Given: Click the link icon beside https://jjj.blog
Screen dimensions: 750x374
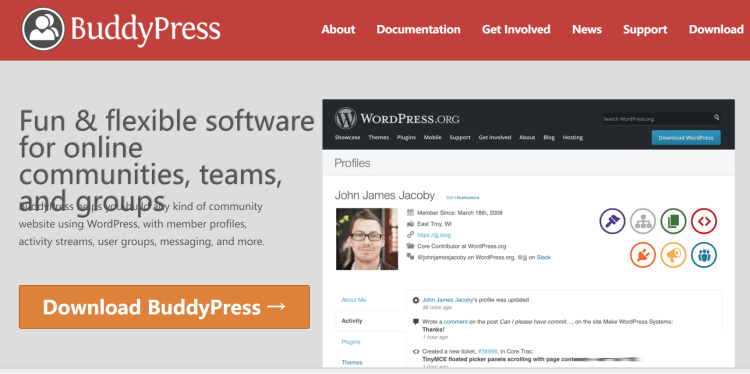Looking at the screenshot, I should (x=410, y=235).
